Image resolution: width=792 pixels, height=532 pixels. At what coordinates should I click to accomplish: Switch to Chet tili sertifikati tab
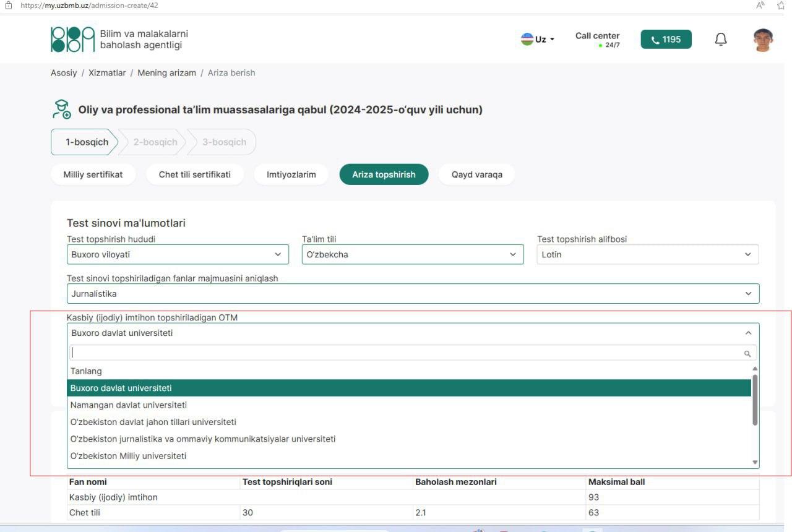[195, 174]
